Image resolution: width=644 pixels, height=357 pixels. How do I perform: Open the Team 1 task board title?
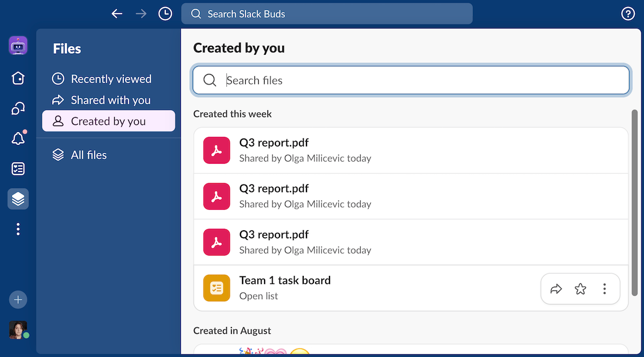click(x=285, y=280)
